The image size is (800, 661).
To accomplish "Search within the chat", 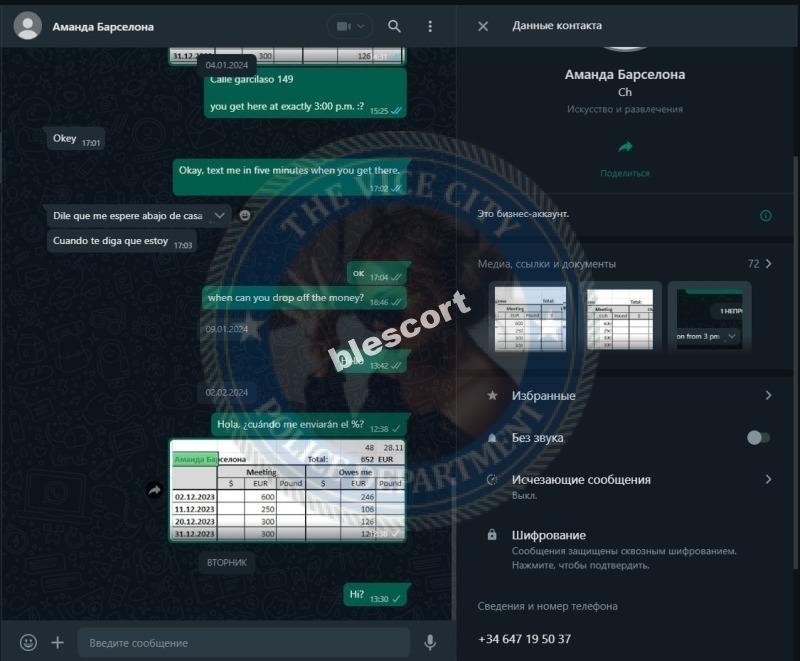I will coord(394,26).
